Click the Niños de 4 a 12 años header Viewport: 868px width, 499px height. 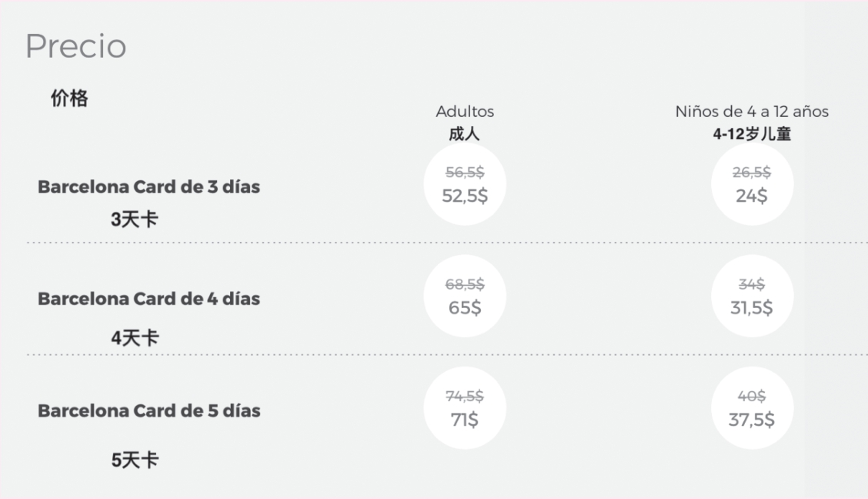pyautogui.click(x=752, y=112)
